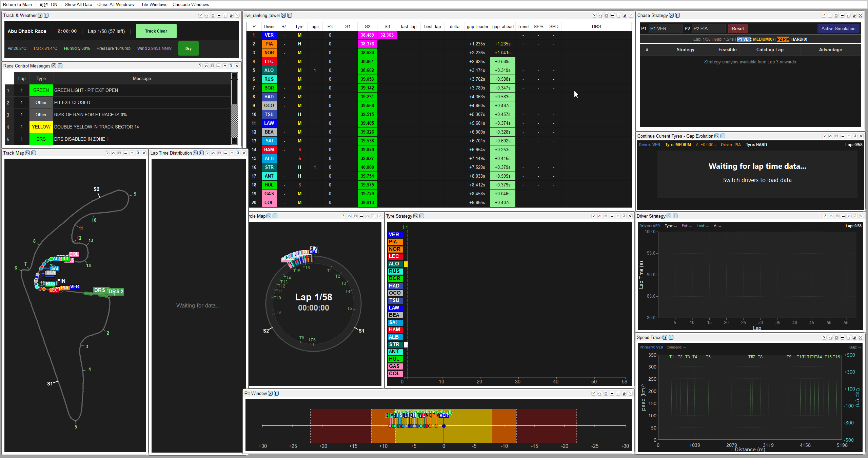The width and height of the screenshot is (868, 458).
Task: Click the Active Simulation button
Action: pos(838,28)
